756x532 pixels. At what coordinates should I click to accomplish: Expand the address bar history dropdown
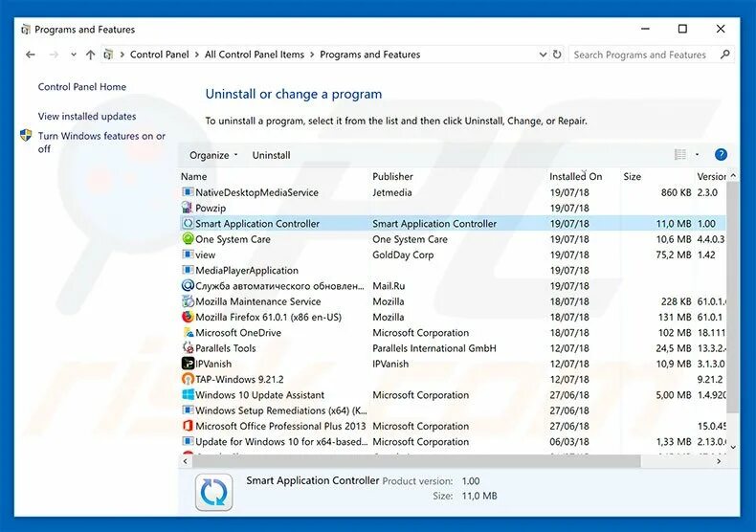click(x=543, y=55)
